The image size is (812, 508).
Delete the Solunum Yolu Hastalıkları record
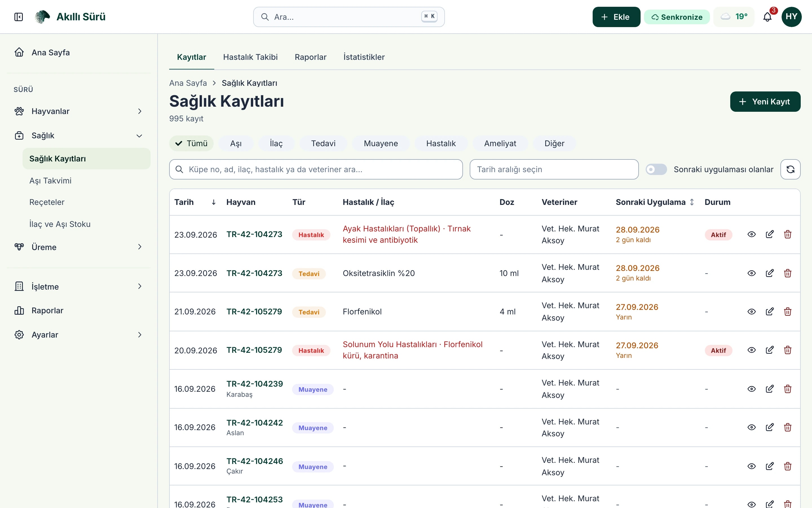coord(787,350)
